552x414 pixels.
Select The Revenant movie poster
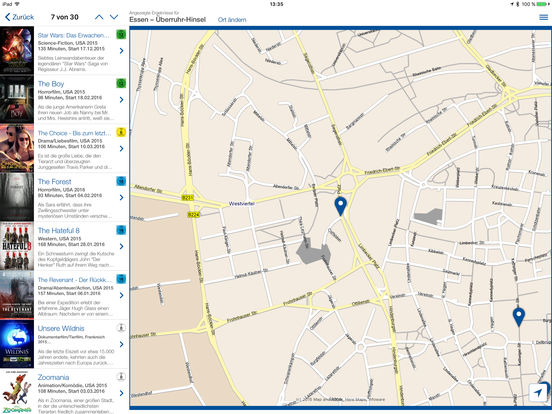[17, 295]
